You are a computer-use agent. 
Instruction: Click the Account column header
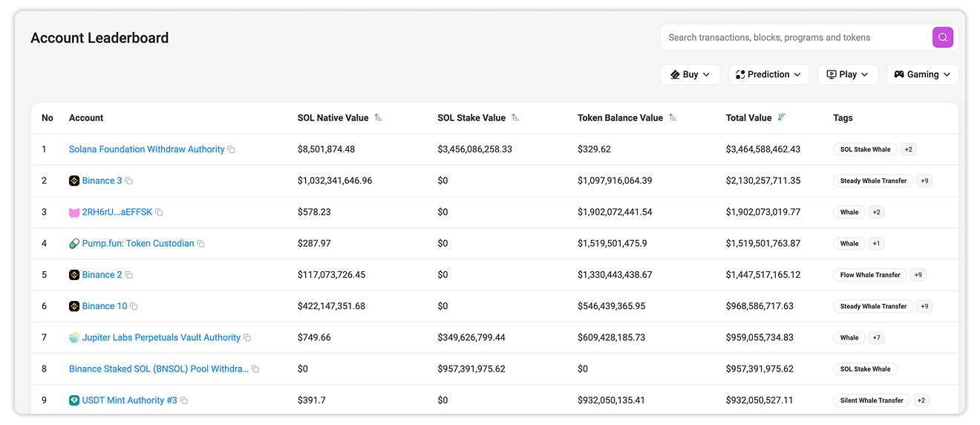point(86,117)
